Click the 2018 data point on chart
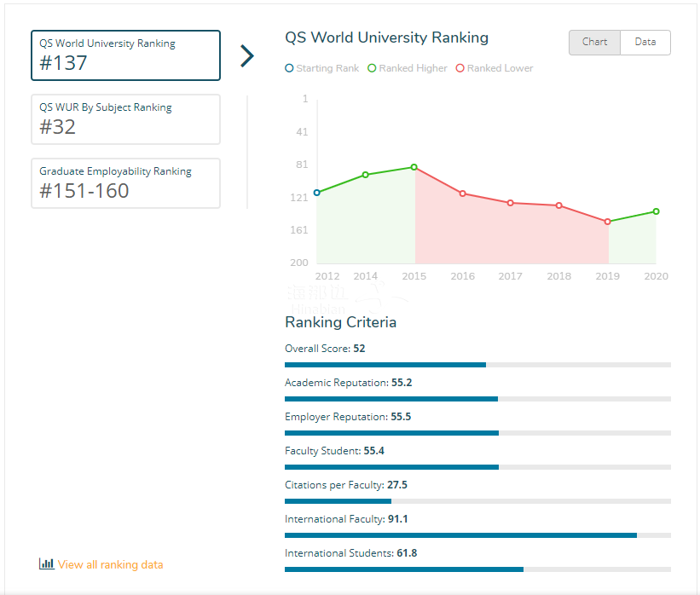This screenshot has height=595, width=700. tap(559, 205)
